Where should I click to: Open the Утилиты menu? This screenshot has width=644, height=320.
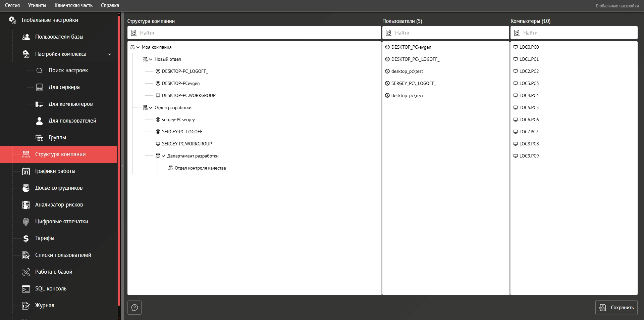point(37,5)
